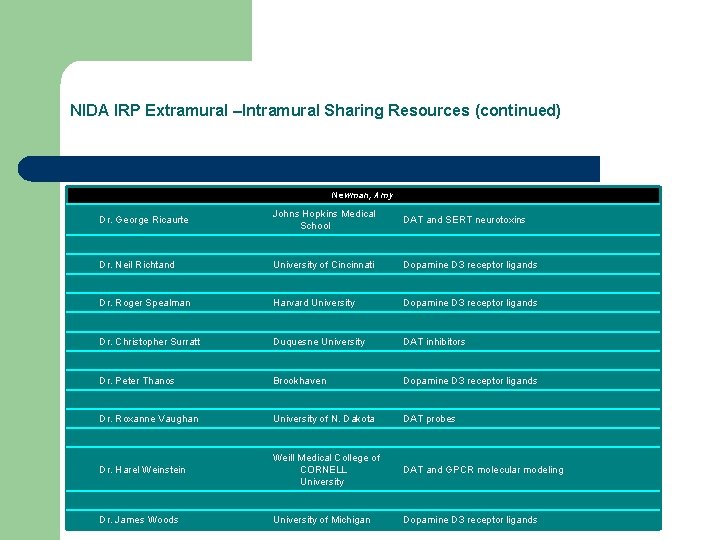
Task: Select the 'Newman, Amy' table header
Action: 362,195
